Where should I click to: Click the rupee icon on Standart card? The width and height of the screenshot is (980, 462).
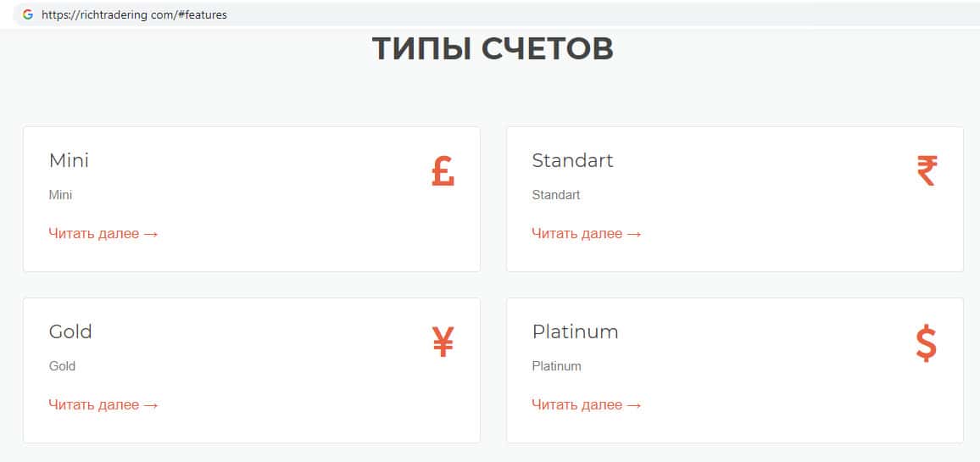click(927, 172)
